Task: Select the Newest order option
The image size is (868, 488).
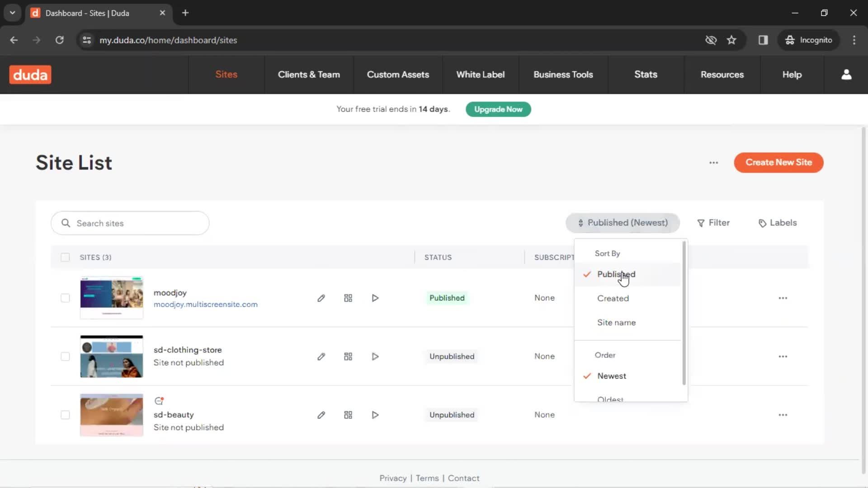Action: (627, 376)
